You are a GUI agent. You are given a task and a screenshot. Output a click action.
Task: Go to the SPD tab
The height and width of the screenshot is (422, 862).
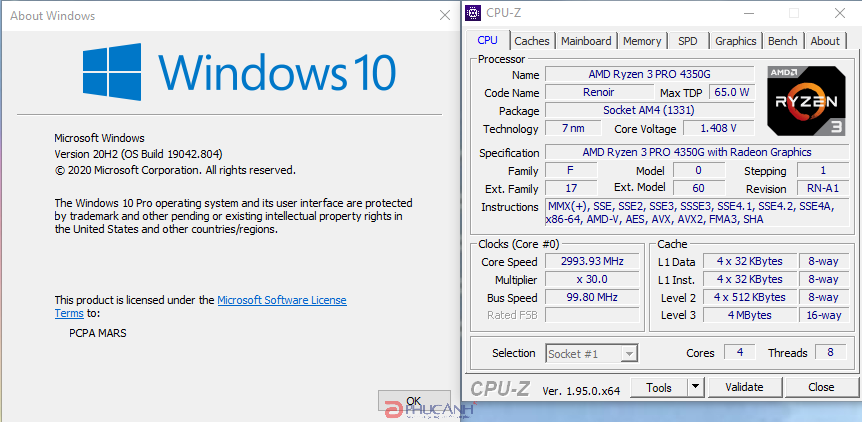pyautogui.click(x=687, y=41)
